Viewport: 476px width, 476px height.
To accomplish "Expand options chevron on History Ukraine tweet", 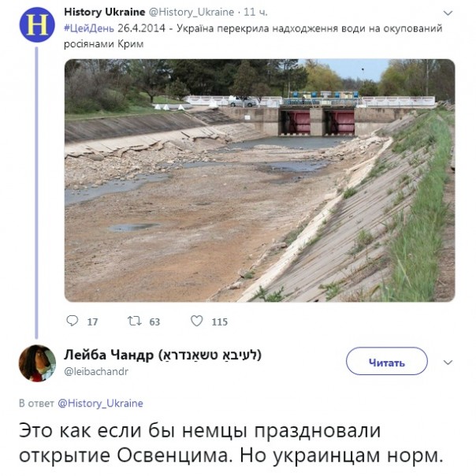I will 448,13.
